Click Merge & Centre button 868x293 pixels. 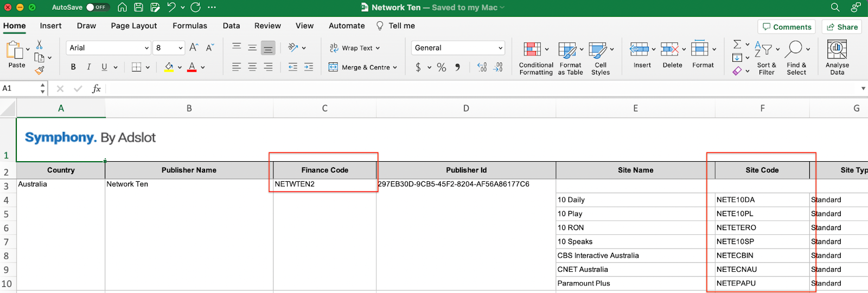point(362,67)
